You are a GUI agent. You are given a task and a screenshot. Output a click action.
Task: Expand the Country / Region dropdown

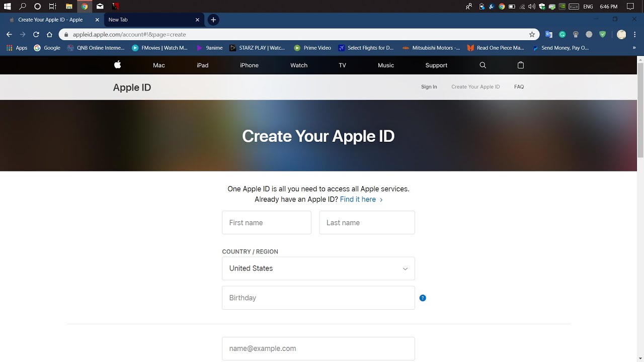(318, 268)
